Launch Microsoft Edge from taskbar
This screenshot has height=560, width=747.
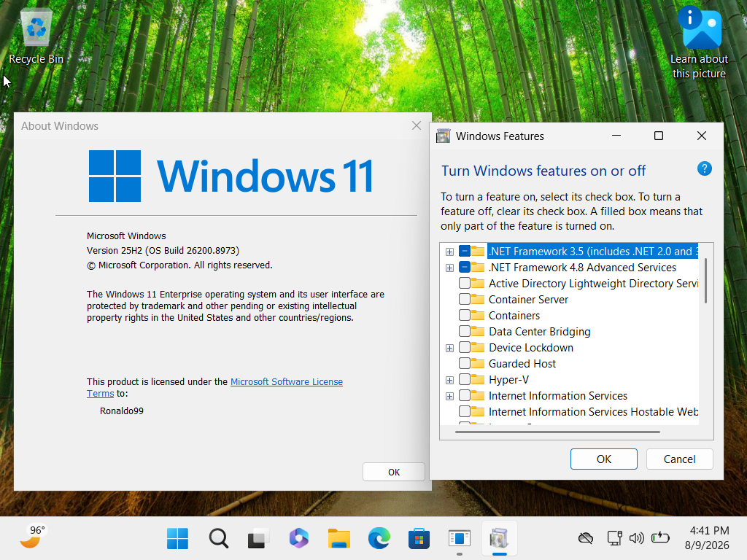tap(379, 539)
